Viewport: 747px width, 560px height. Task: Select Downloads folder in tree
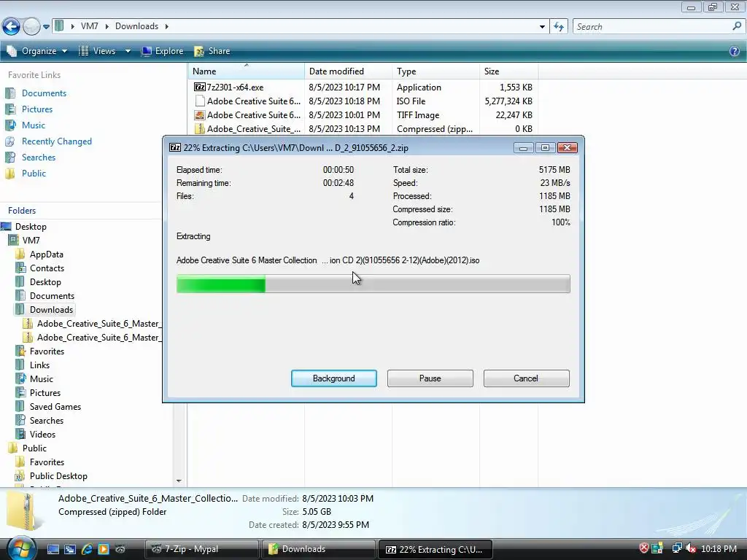pos(52,309)
